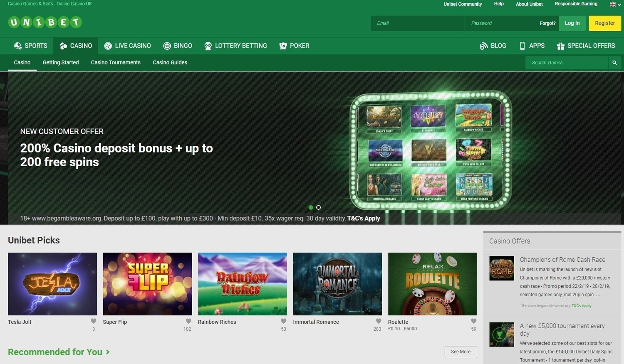This screenshot has width=624, height=364.
Task: Open Super Flip game thumbnail
Action: tap(148, 284)
